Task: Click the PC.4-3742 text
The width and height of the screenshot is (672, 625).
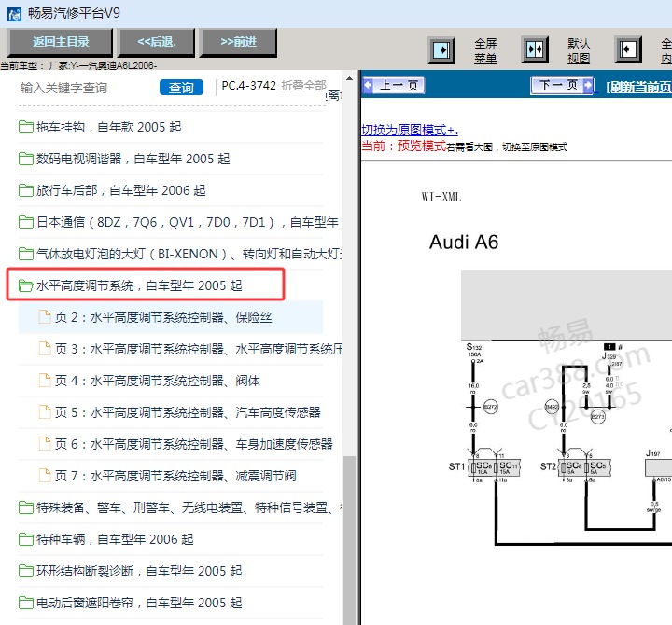Action: pyautogui.click(x=248, y=86)
